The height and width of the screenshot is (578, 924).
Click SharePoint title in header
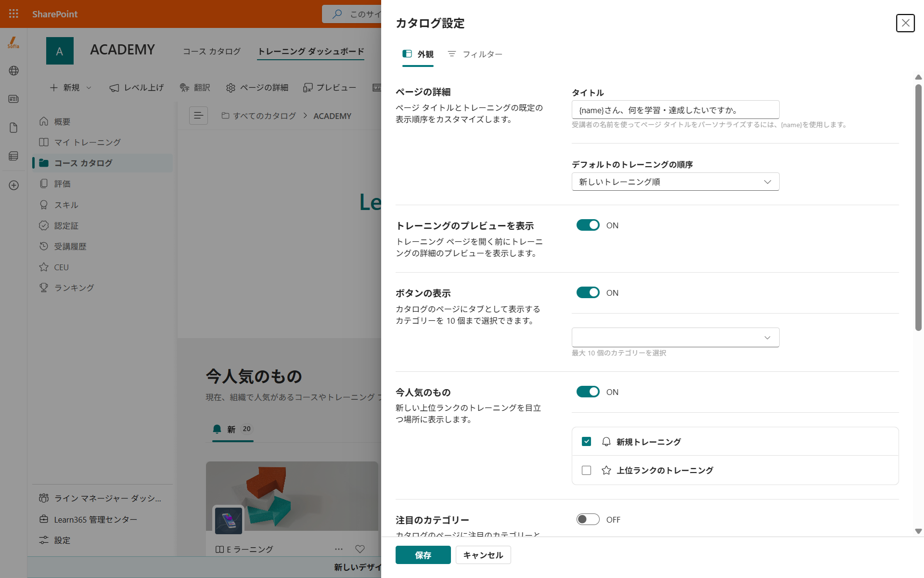pyautogui.click(x=55, y=14)
